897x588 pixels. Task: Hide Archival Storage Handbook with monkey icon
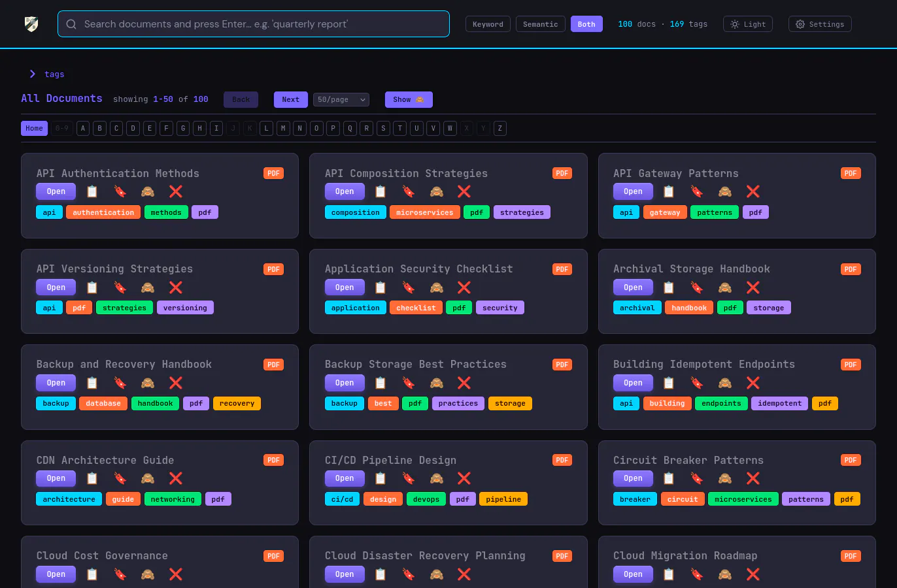point(725,287)
